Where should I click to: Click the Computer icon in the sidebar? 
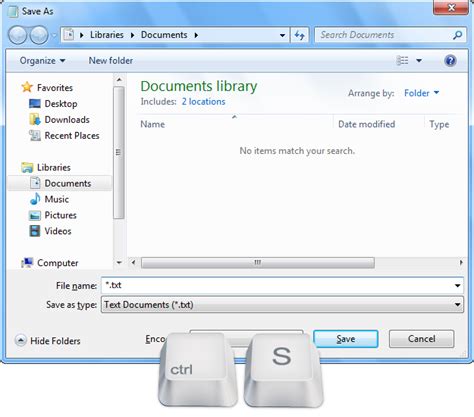click(27, 263)
